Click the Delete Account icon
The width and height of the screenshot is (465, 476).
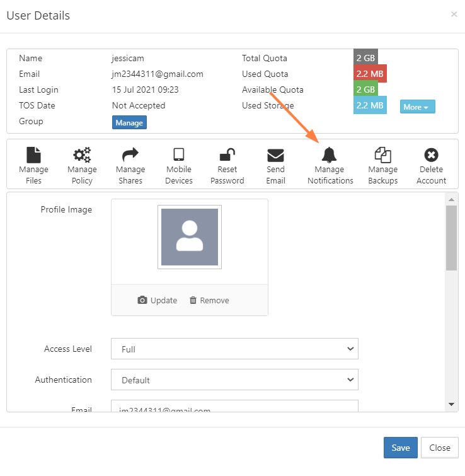click(x=431, y=155)
